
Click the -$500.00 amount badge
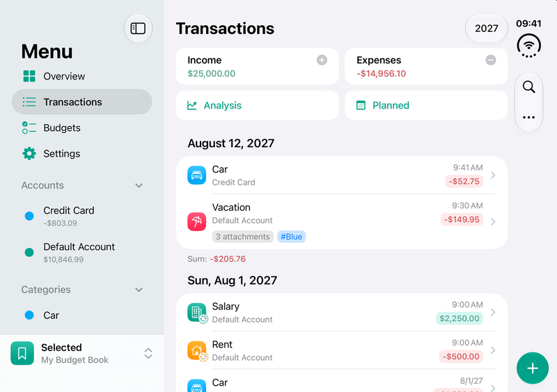(461, 356)
